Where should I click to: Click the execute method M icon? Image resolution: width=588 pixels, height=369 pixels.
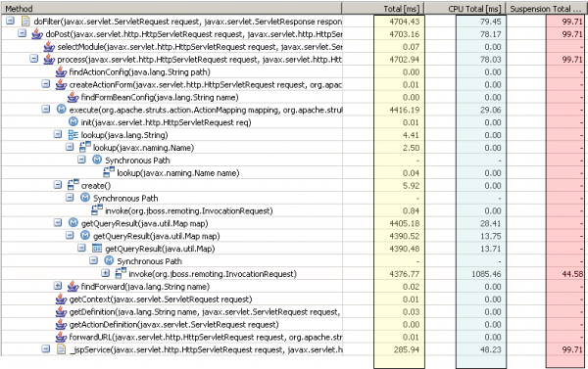pos(61,109)
